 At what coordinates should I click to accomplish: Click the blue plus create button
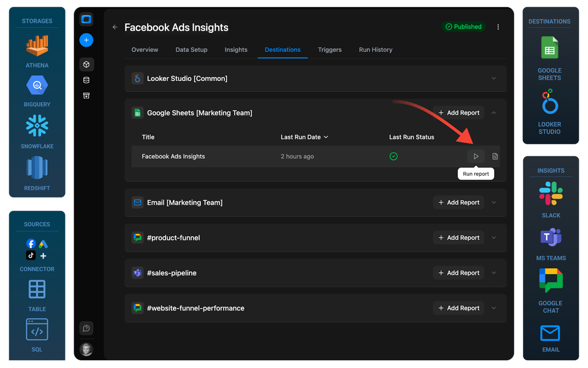pyautogui.click(x=86, y=40)
